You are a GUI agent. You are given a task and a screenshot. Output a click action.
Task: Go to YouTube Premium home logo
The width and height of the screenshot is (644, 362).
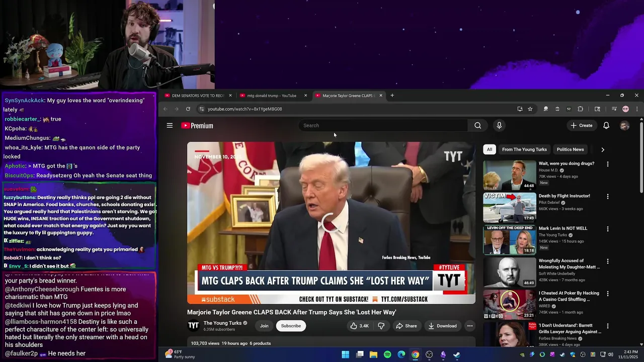(197, 126)
